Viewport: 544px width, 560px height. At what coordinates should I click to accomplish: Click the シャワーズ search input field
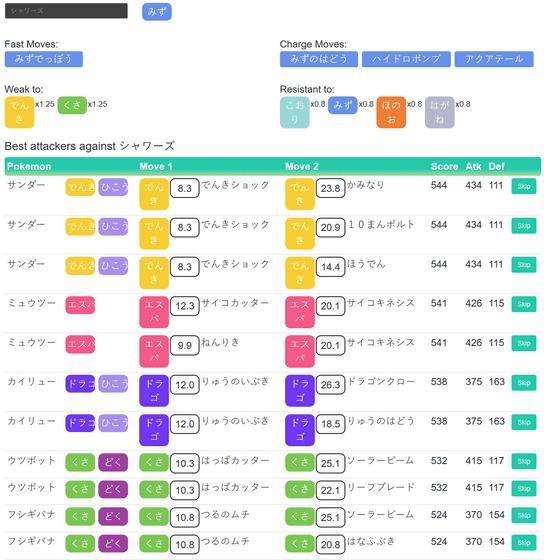pos(66,11)
